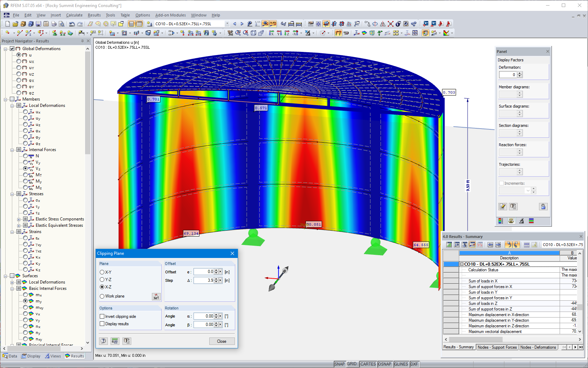Toggle Show Results eye icon
Image resolution: width=588 pixels, height=368 pixels.
(265, 24)
